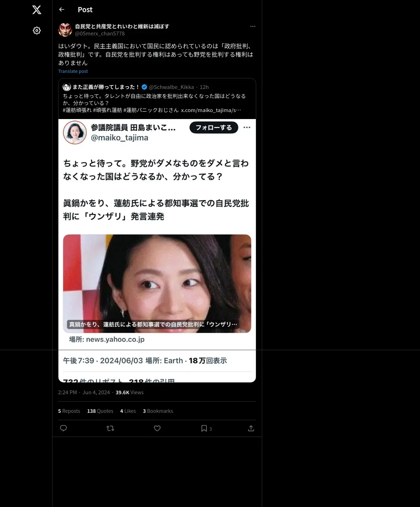Open the 3 Bookmarks count
This screenshot has width=420, height=507.
click(x=158, y=411)
